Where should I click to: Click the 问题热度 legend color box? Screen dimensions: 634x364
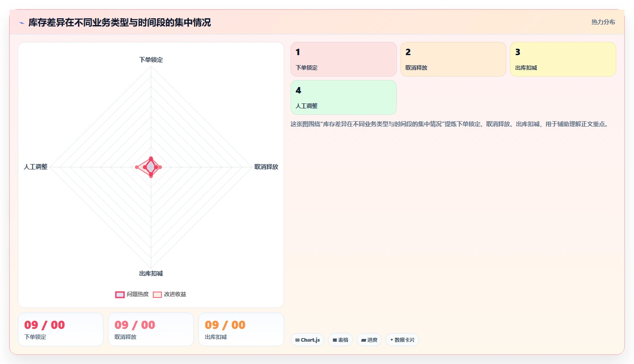120,294
